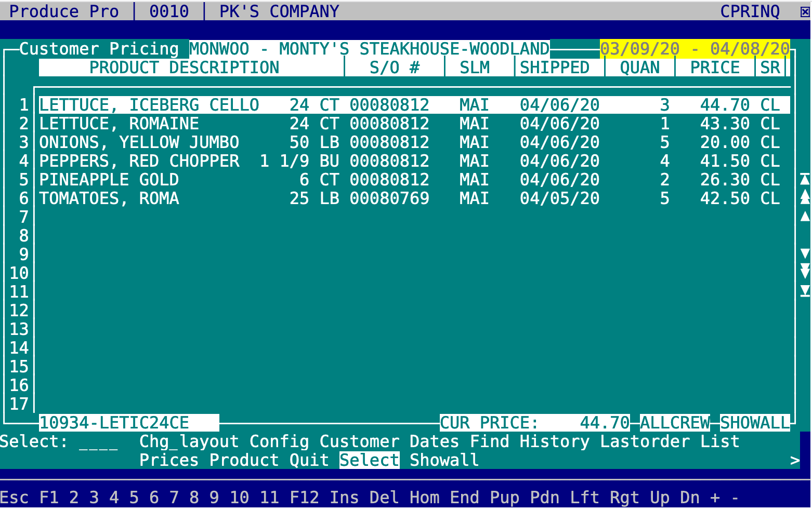The image size is (812, 510).
Task: Click the Quit command
Action: [309, 460]
